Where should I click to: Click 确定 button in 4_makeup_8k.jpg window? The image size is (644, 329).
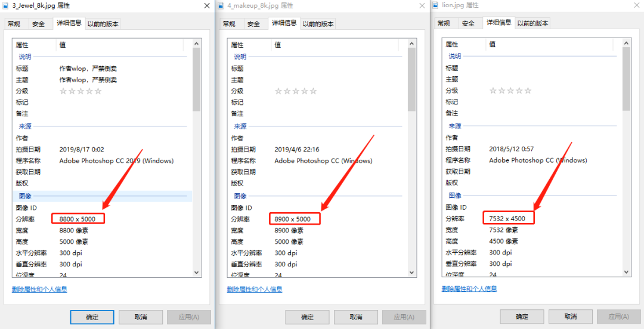pos(307,317)
